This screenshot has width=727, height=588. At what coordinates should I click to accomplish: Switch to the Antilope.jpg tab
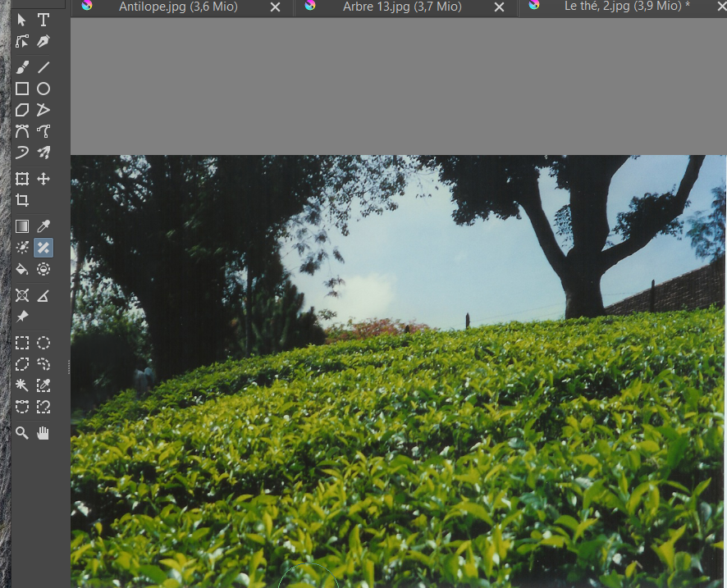(178, 7)
